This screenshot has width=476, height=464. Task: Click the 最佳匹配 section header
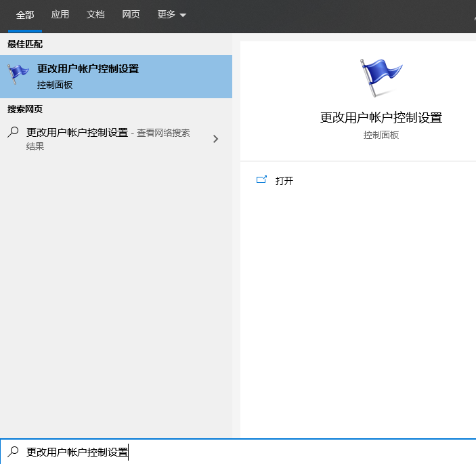(25, 44)
